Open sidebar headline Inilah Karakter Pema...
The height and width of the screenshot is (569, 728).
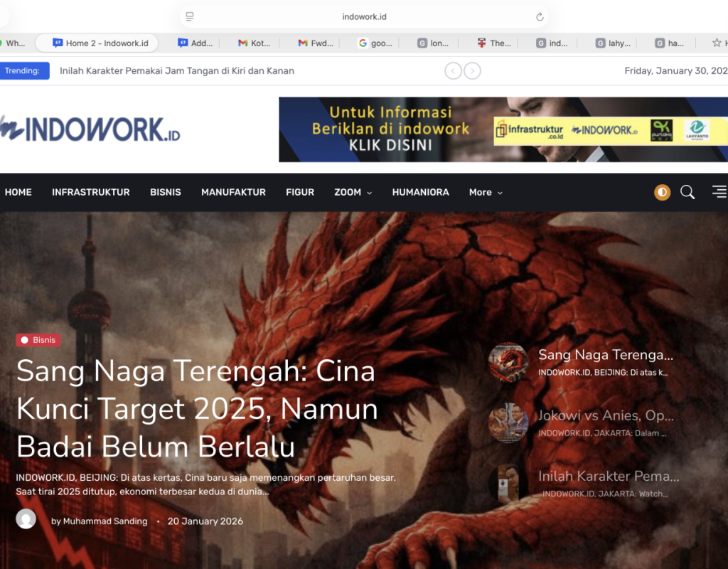click(x=609, y=476)
